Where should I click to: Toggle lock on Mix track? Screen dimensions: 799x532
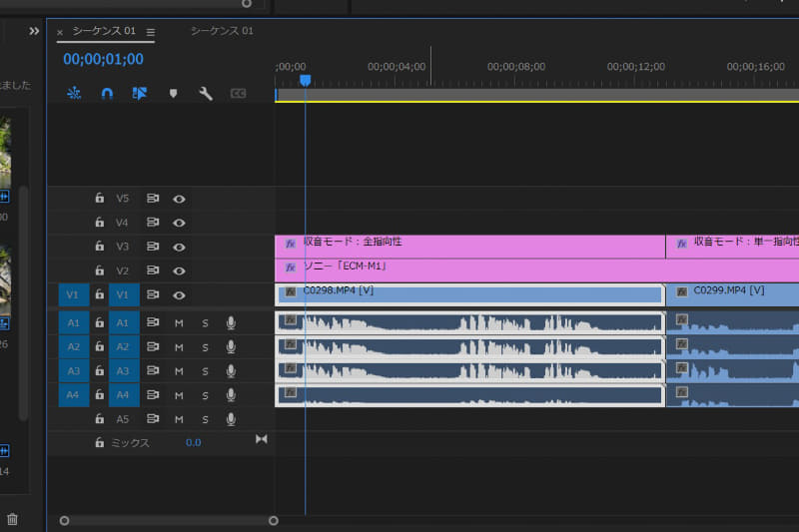pyautogui.click(x=99, y=442)
